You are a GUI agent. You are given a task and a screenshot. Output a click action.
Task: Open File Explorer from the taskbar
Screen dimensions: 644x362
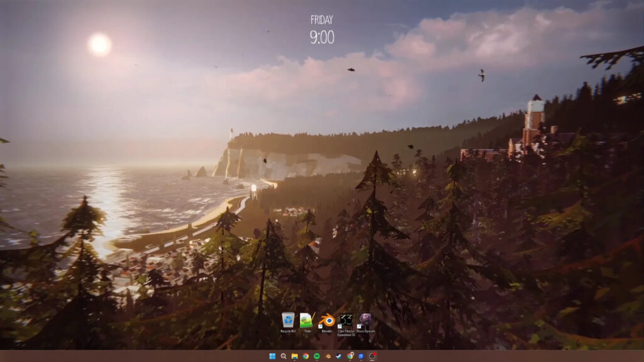click(x=294, y=356)
